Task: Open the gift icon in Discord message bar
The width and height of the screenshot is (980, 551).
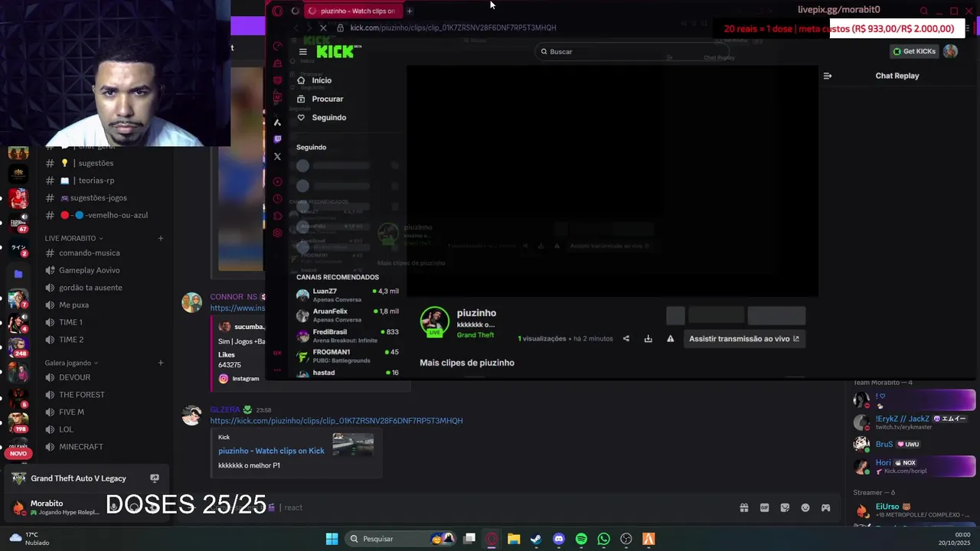Action: [743, 507]
